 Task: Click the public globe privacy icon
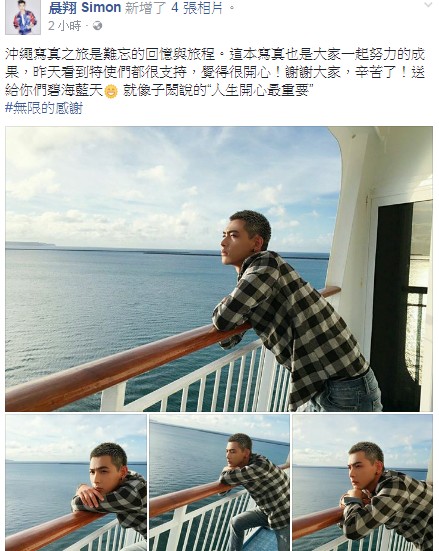[97, 26]
